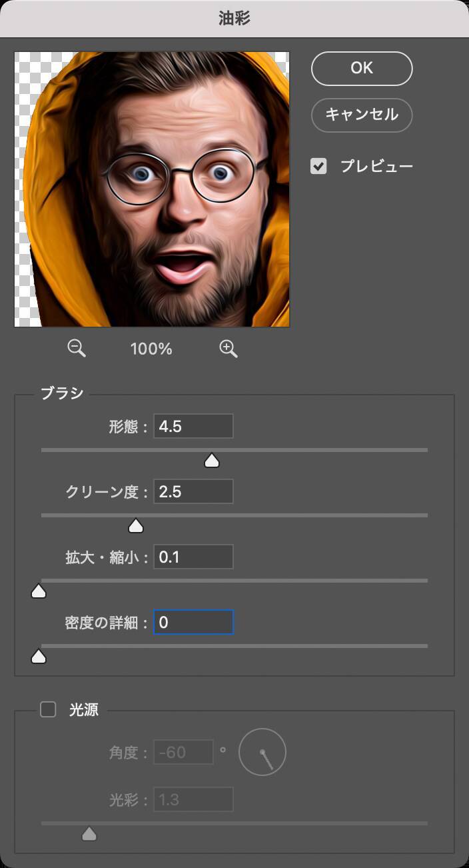Click the クリーン度 value field

[193, 492]
